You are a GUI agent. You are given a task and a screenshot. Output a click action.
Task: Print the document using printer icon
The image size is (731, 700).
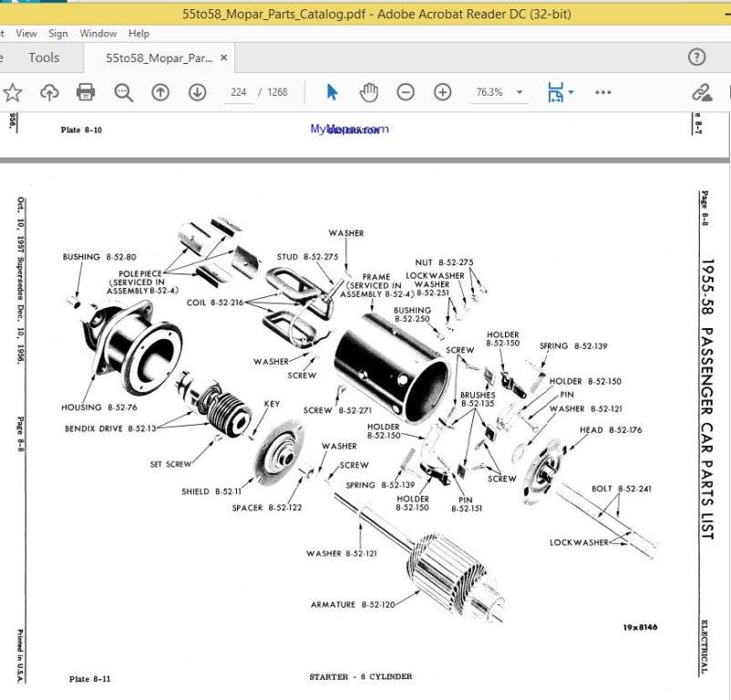86,92
